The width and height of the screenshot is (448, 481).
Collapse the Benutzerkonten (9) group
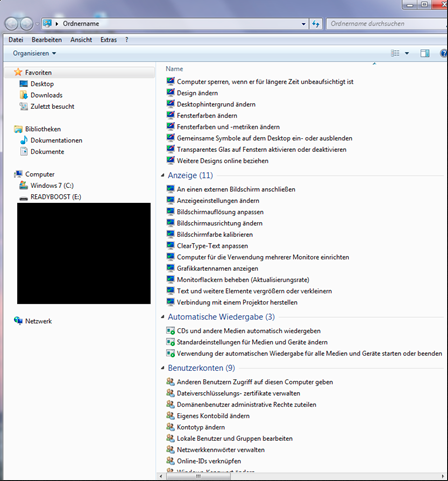pos(163,368)
